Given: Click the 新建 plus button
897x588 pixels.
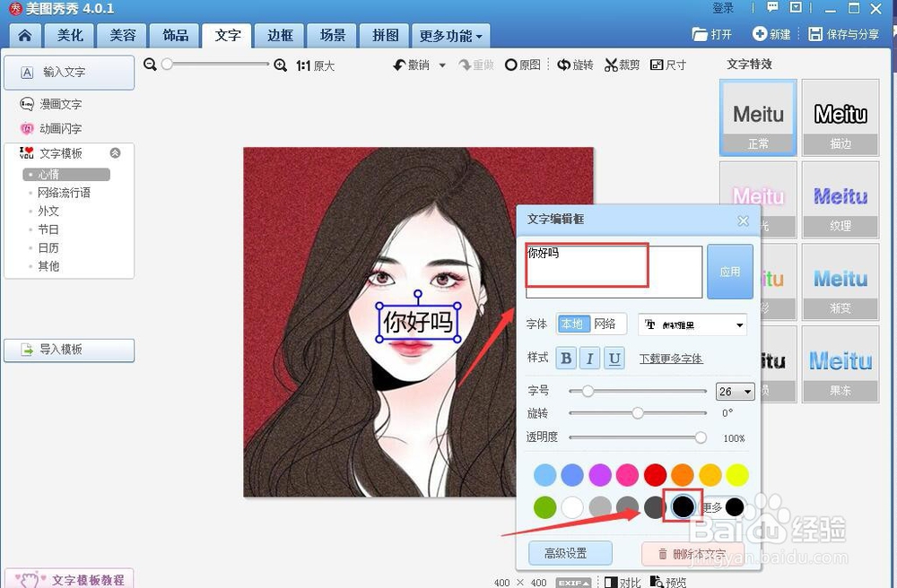Looking at the screenshot, I should 771,34.
